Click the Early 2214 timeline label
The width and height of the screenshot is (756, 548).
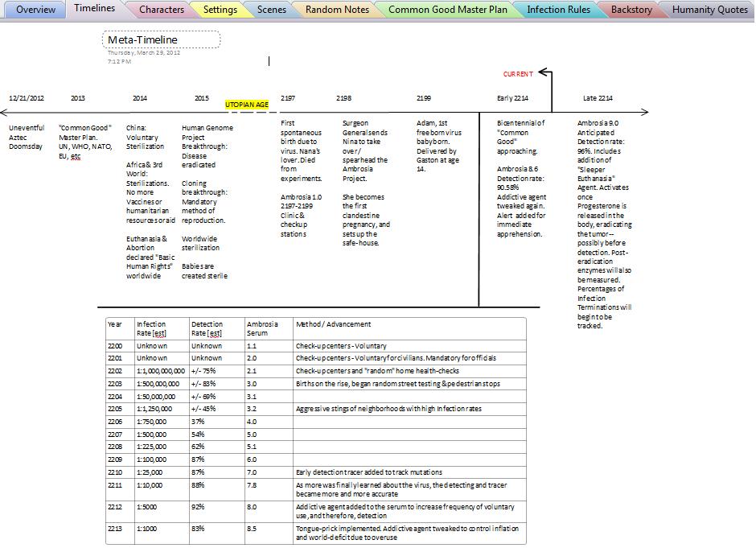coord(512,98)
